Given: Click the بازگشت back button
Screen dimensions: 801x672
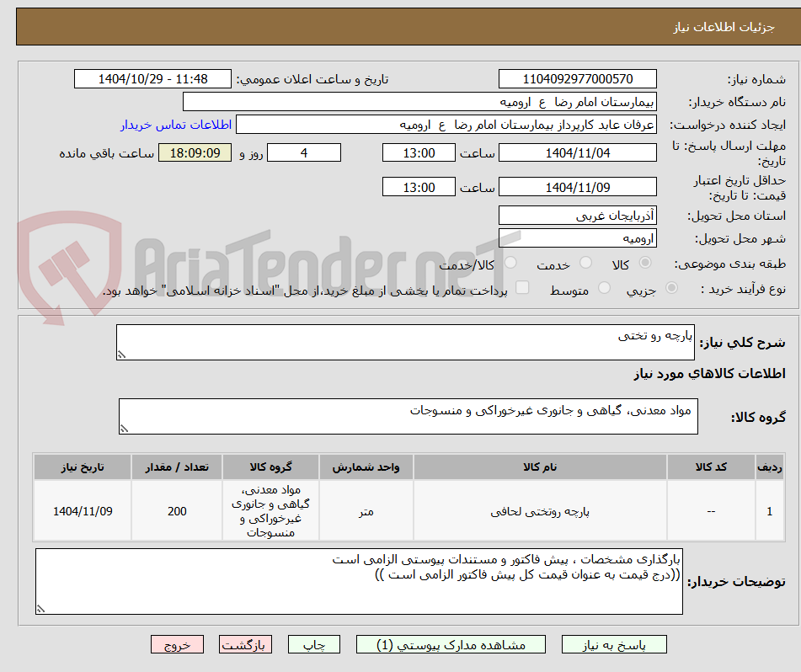Looking at the screenshot, I should [245, 644].
